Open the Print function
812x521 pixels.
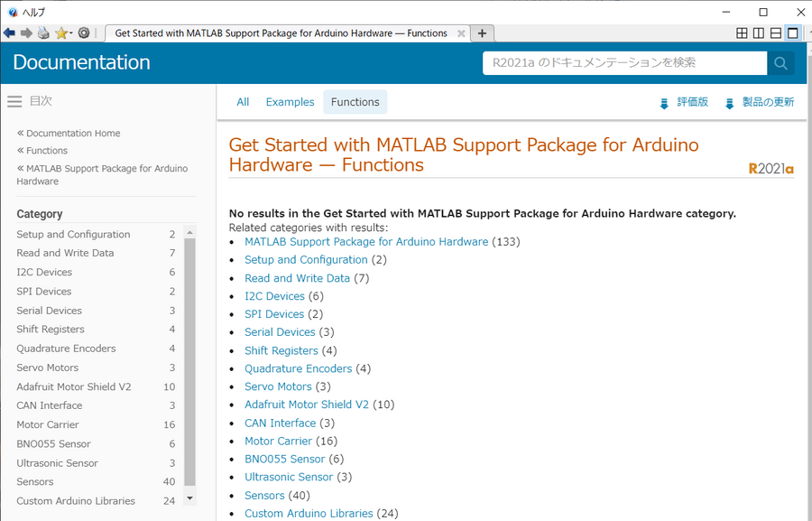click(x=42, y=32)
